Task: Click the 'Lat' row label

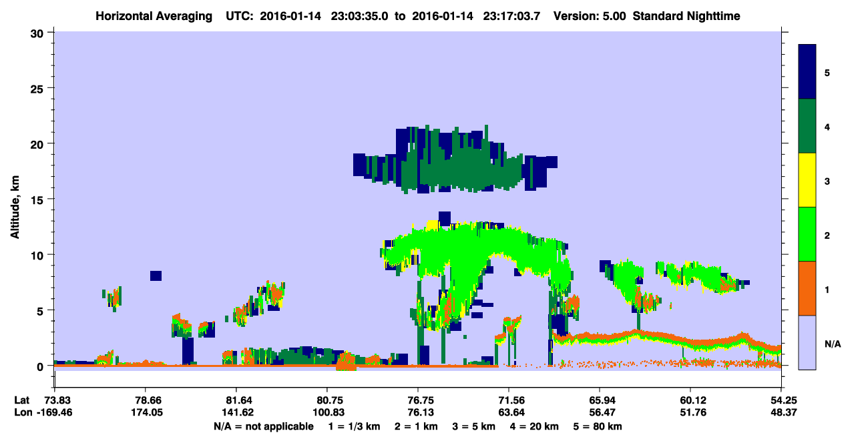Action: (x=21, y=400)
